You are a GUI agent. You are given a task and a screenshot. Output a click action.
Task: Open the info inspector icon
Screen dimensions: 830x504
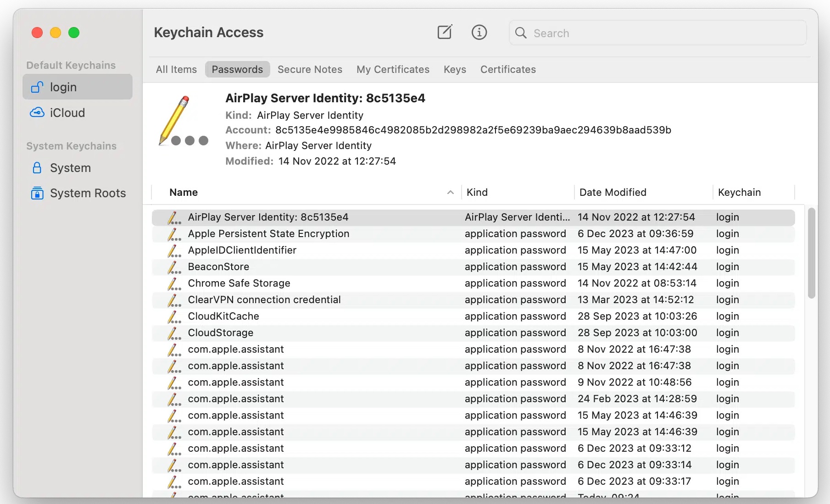(x=479, y=33)
